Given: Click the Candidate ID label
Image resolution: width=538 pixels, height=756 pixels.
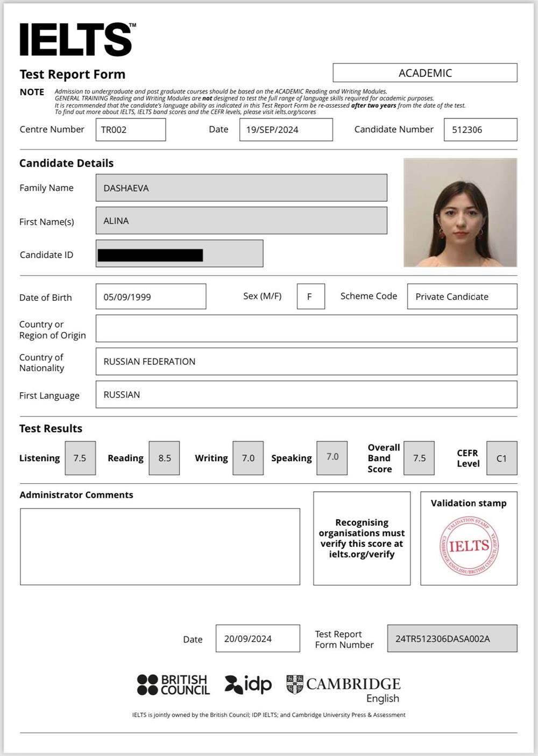Looking at the screenshot, I should click(46, 255).
